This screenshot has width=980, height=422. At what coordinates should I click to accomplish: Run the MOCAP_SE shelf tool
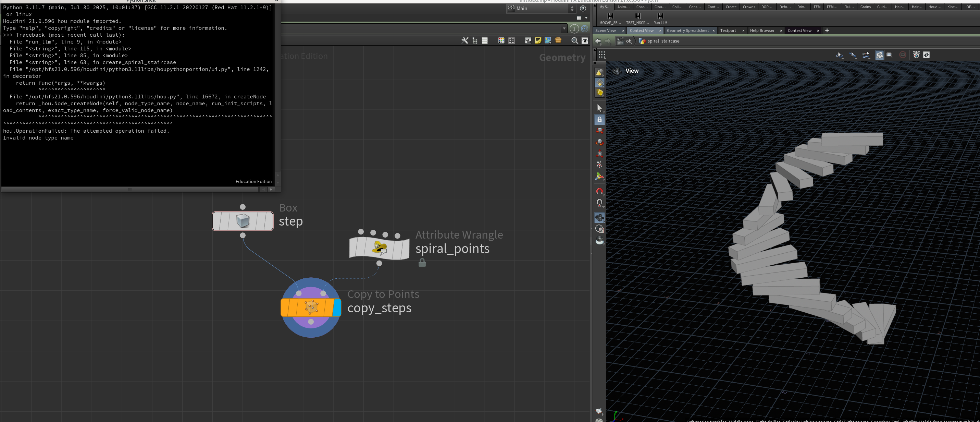tap(610, 18)
